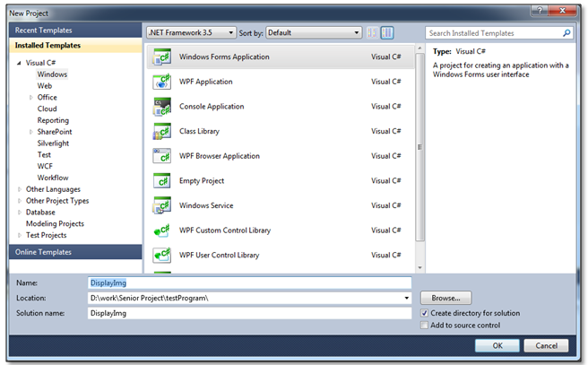Click the template list scroll-down arrow

click(x=420, y=267)
